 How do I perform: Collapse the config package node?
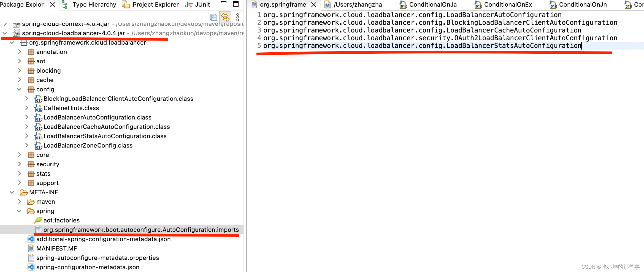coord(19,89)
